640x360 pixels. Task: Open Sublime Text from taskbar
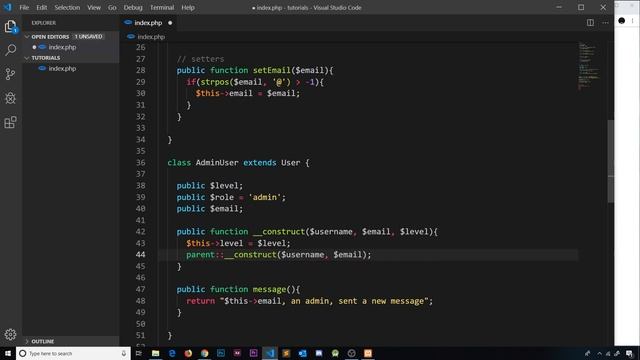click(x=286, y=353)
